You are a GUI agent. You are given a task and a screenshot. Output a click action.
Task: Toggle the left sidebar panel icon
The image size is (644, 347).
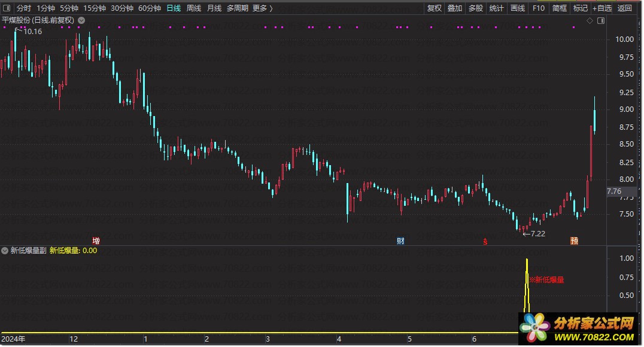7,8
